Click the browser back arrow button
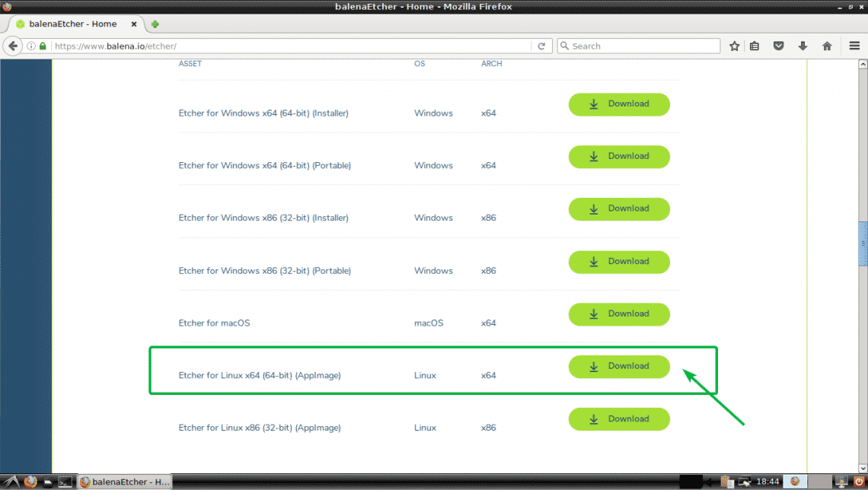This screenshot has width=868, height=490. click(13, 46)
